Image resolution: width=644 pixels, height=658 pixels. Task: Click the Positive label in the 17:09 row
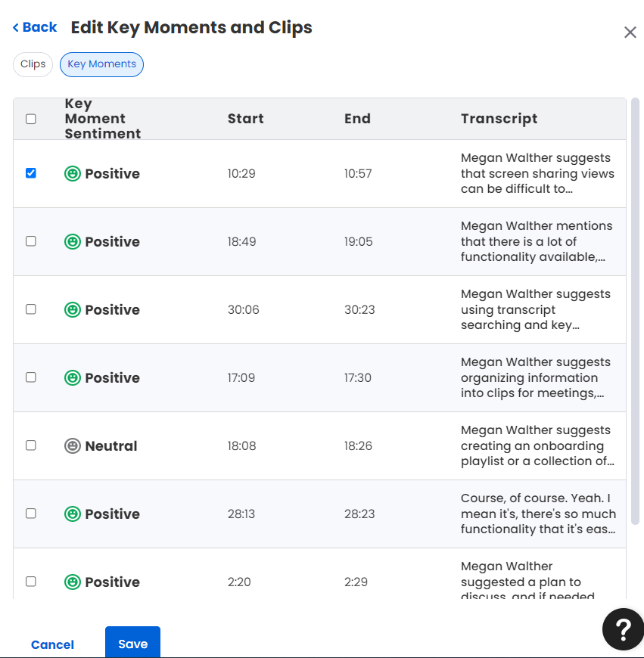pos(113,377)
